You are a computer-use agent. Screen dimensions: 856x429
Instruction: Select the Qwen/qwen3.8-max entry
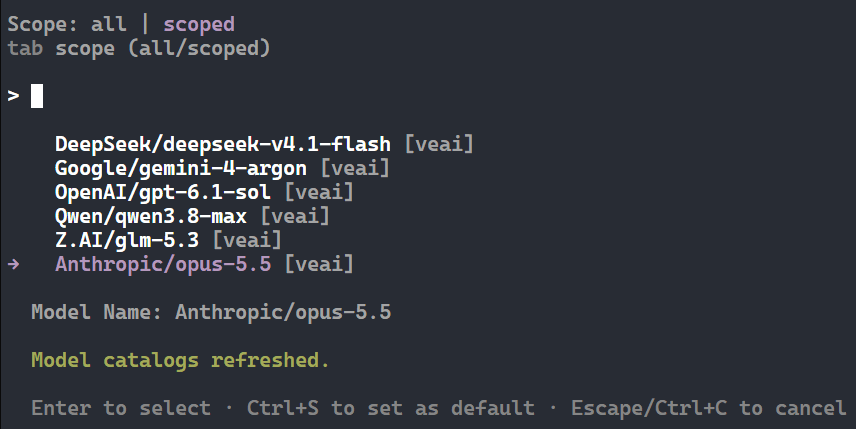point(192,216)
